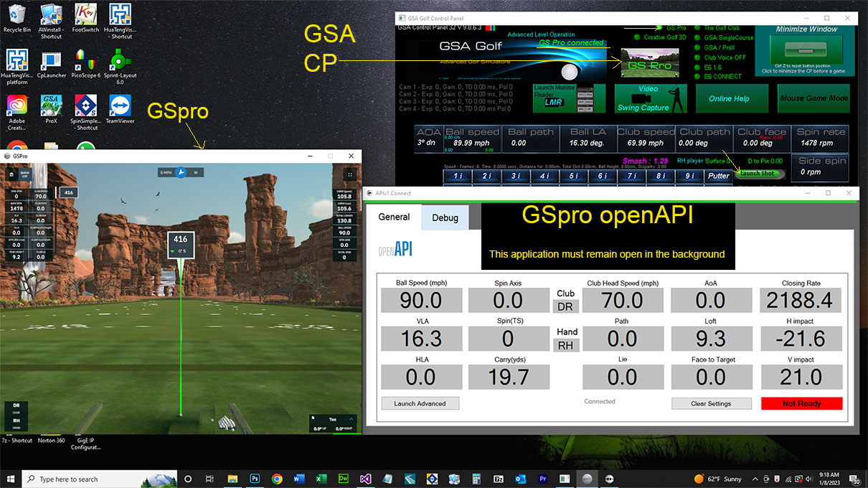Screen dimensions: 868x488
Task: Select the 1 i iron button
Action: [458, 176]
